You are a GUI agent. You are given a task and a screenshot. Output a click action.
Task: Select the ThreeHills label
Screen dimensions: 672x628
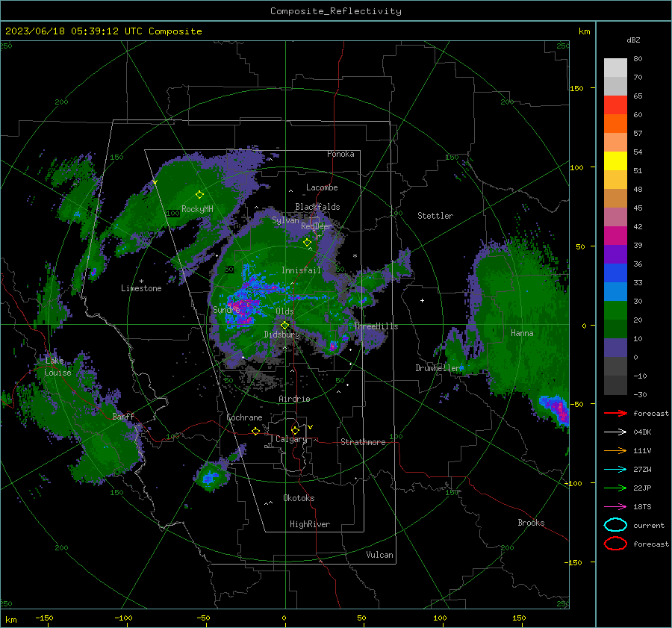click(x=376, y=326)
